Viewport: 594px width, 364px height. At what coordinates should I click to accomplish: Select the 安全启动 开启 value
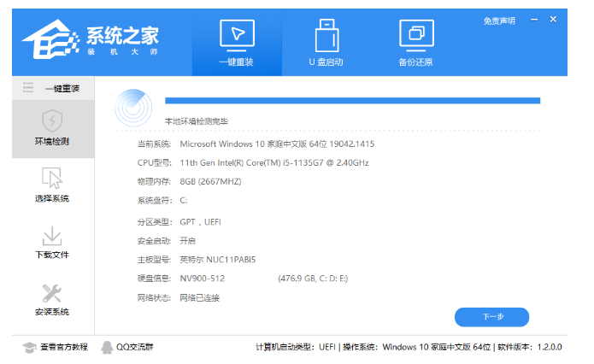[x=187, y=241]
